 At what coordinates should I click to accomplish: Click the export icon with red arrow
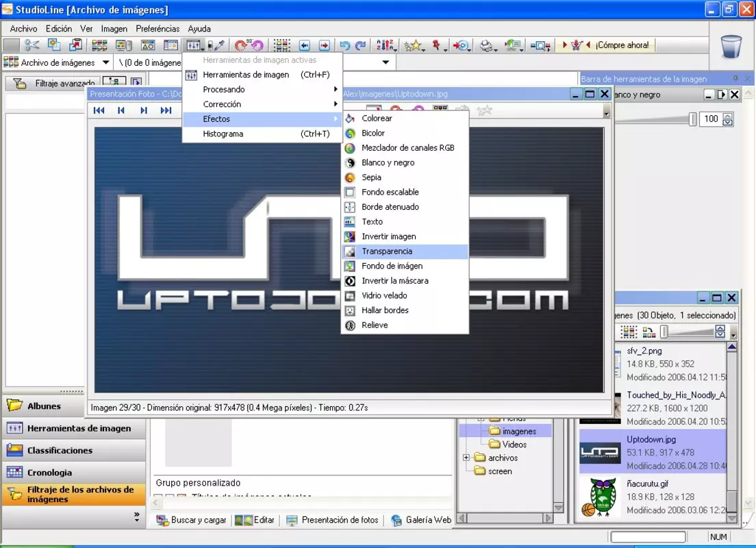76,45
